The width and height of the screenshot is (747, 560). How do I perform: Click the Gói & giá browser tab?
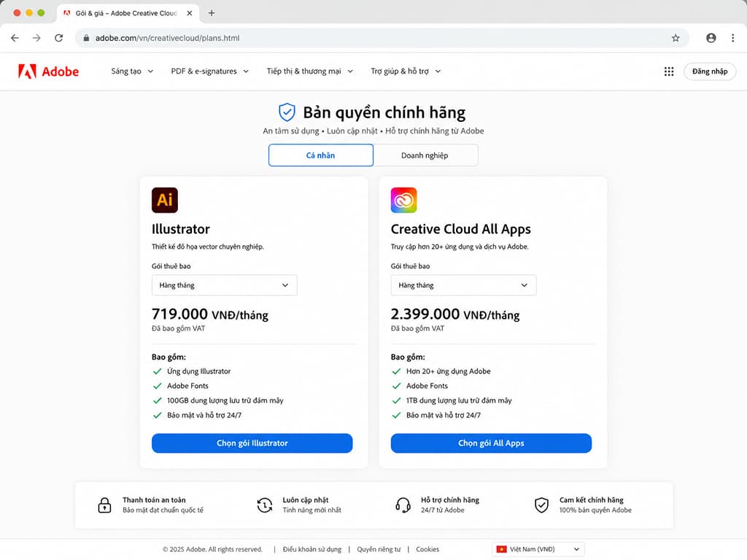point(126,13)
